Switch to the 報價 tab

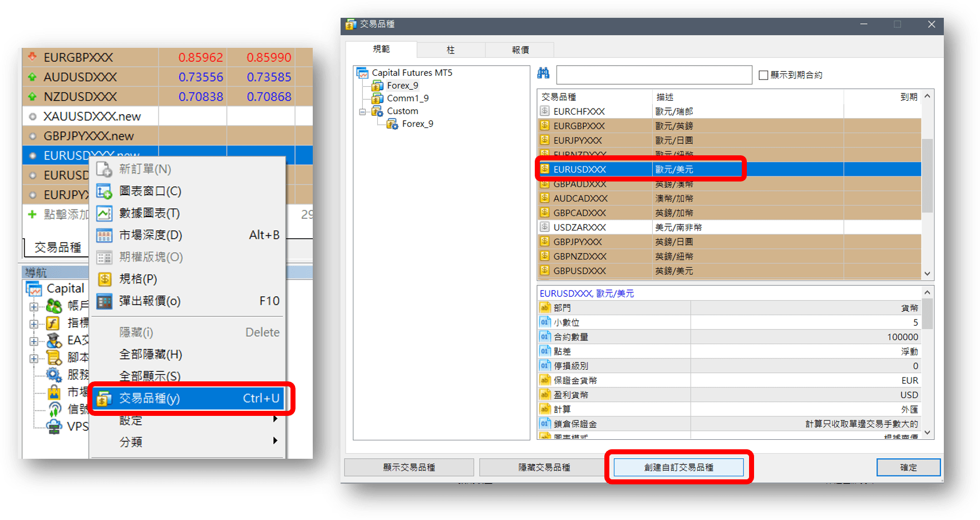click(520, 50)
